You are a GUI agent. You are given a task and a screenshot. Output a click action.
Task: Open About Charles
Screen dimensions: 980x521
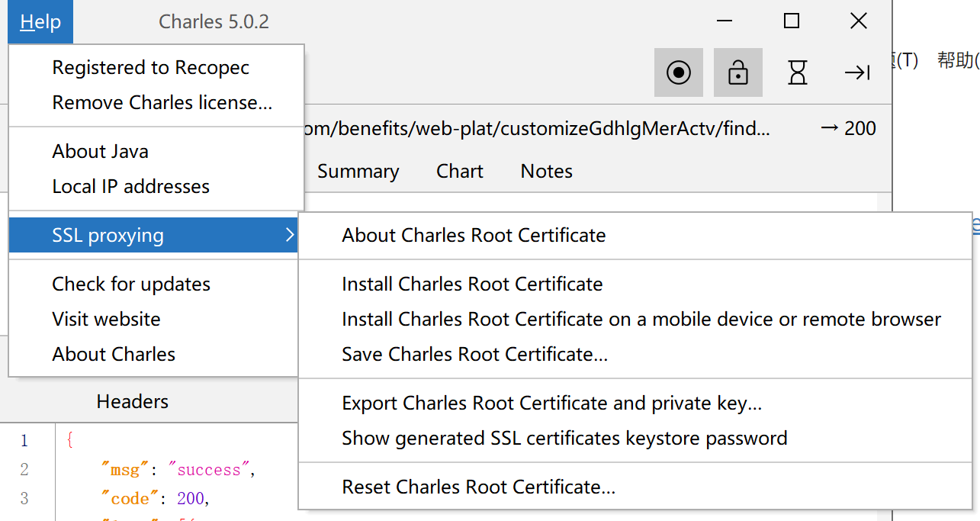coord(153,354)
